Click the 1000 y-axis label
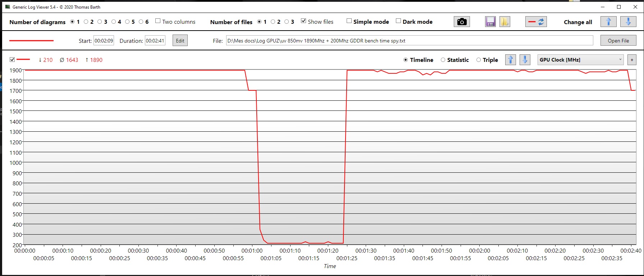Screen dimensions: 644x276 (15, 163)
